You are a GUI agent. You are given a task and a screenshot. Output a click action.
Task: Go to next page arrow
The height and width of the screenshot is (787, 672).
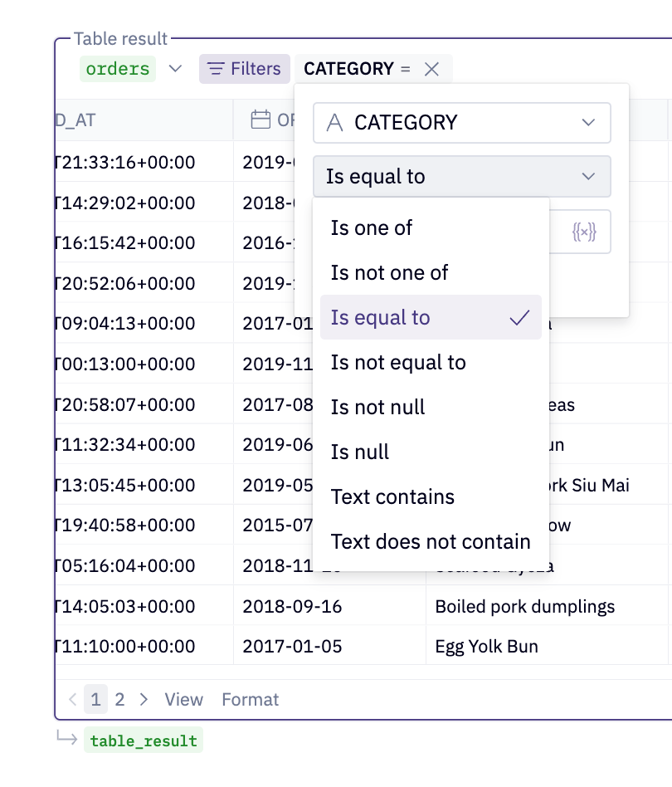(x=144, y=700)
